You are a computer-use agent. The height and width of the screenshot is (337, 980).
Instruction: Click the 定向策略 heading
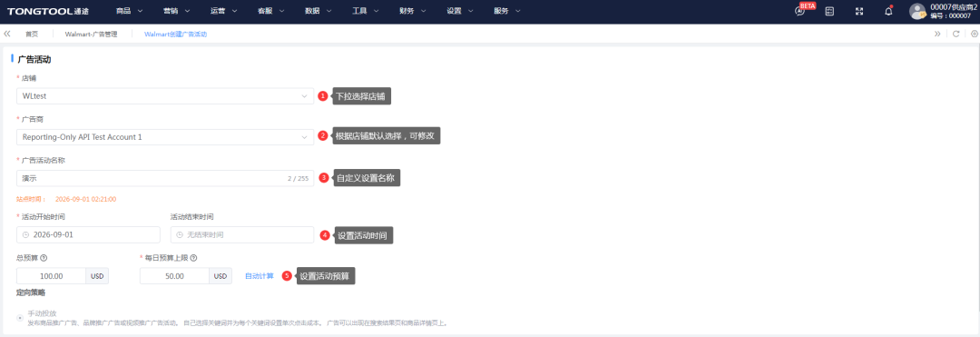tap(31, 292)
